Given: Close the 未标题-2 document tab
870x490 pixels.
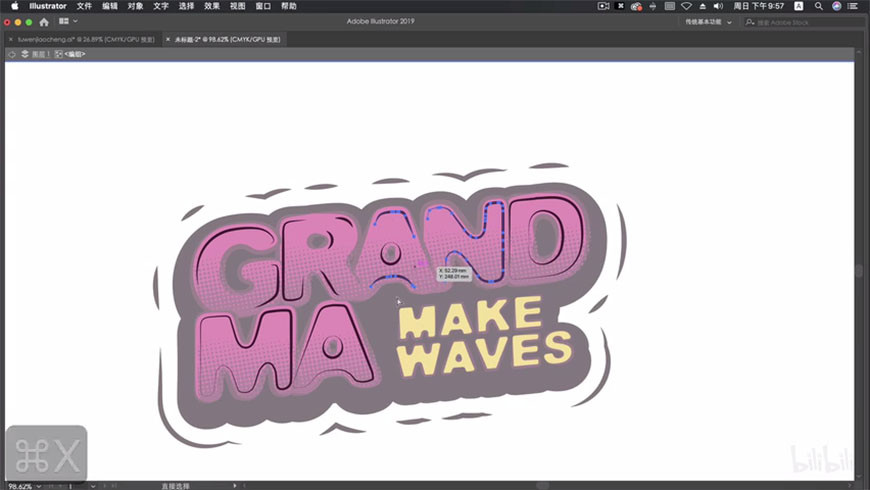Looking at the screenshot, I should coord(168,39).
